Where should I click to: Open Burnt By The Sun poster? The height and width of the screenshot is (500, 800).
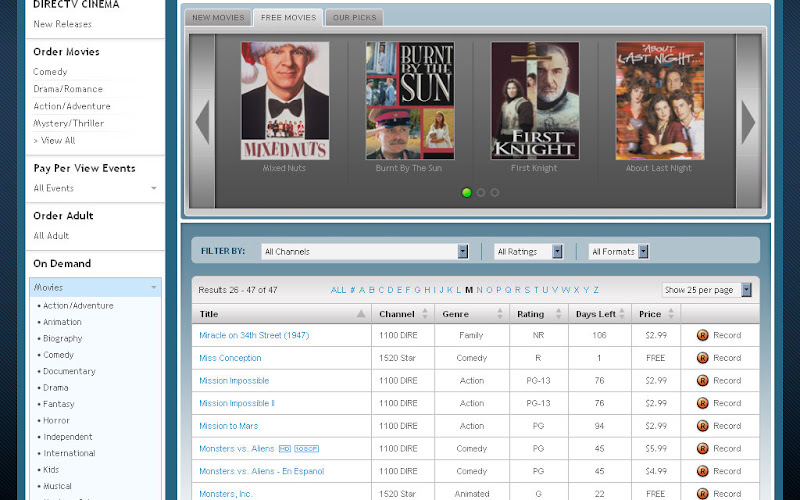tap(410, 101)
